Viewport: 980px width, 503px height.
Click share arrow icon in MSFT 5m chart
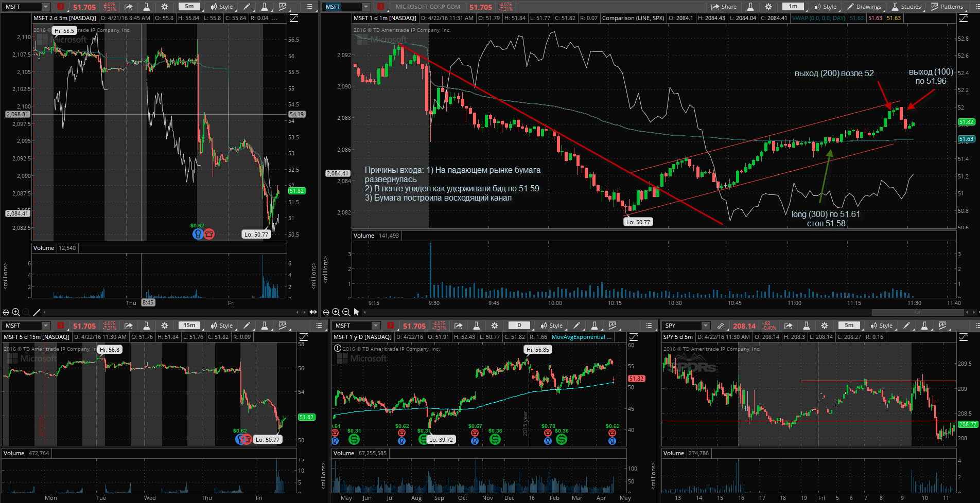pyautogui.click(x=128, y=7)
